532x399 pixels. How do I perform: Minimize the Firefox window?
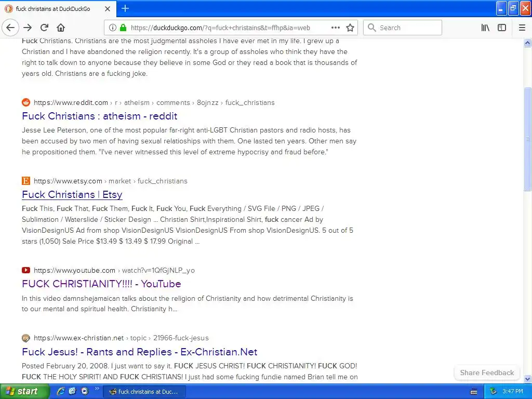[x=501, y=8]
